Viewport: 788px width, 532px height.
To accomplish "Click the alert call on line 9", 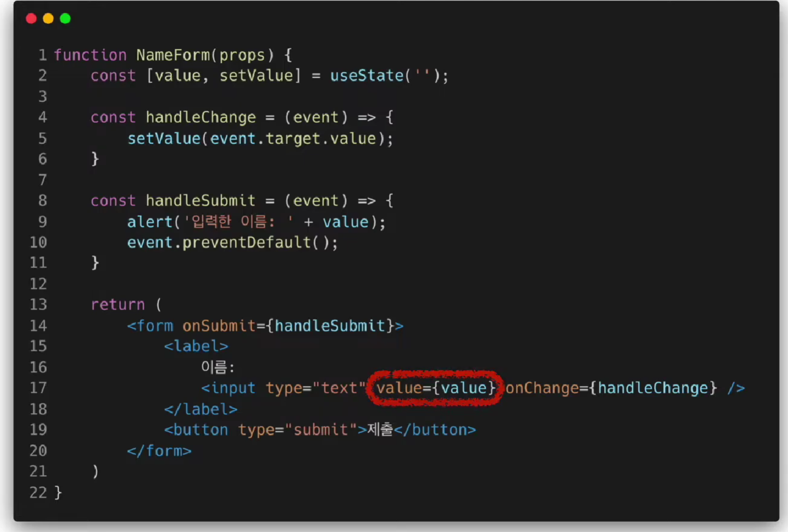I will click(256, 222).
